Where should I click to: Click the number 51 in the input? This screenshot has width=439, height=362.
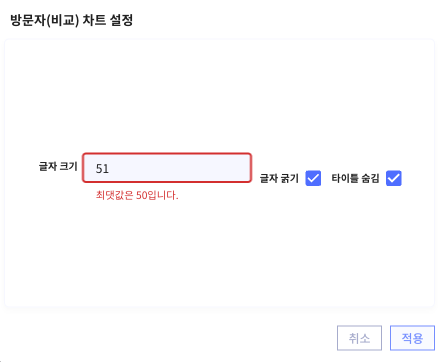(102, 168)
